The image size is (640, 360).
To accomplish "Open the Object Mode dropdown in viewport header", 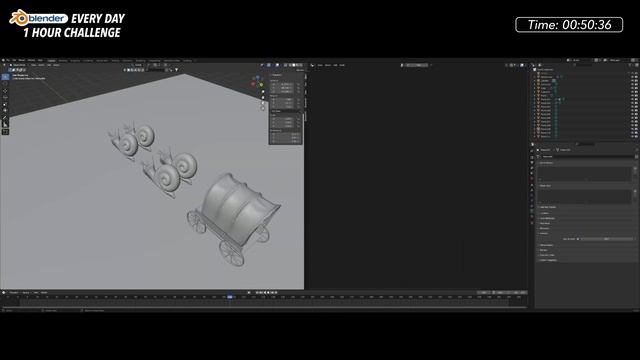I will [x=19, y=65].
